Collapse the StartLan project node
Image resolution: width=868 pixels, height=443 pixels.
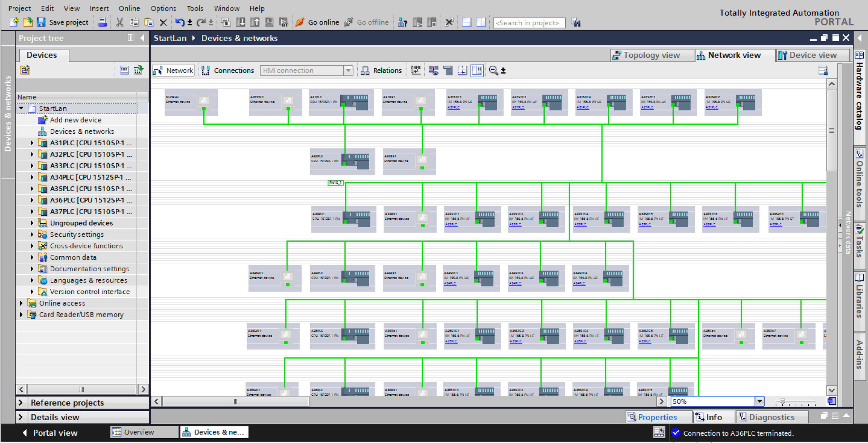point(21,108)
